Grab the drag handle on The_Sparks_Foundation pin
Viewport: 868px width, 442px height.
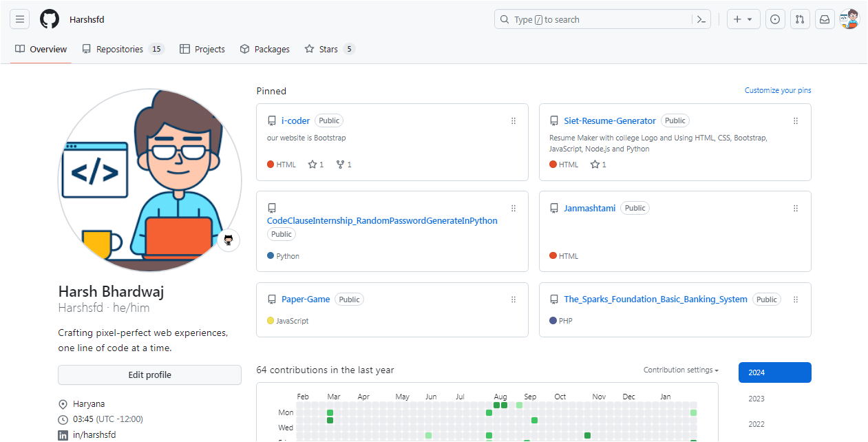pyautogui.click(x=796, y=299)
